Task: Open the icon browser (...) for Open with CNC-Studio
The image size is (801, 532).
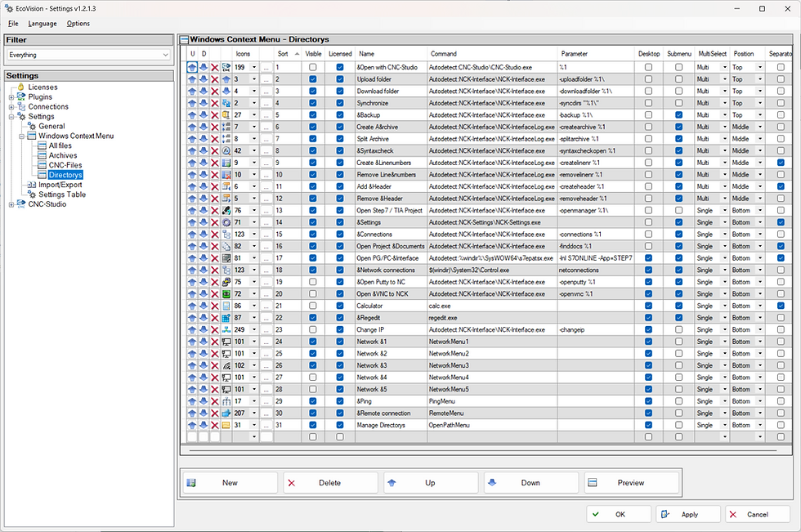Action: [x=266, y=67]
